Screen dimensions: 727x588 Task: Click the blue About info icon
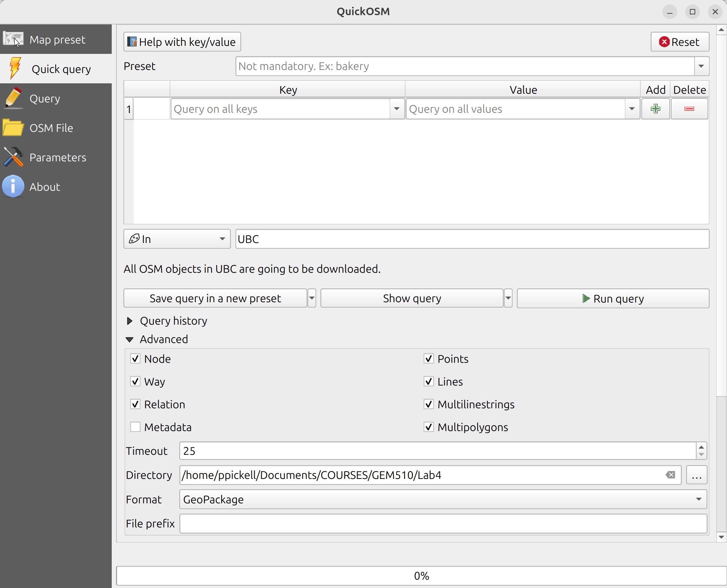tap(13, 186)
